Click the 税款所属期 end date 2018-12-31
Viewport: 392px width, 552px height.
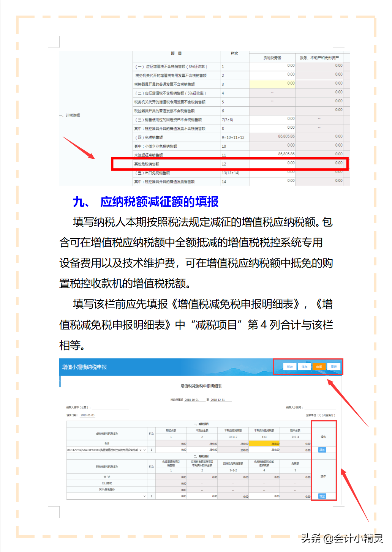coord(218,400)
